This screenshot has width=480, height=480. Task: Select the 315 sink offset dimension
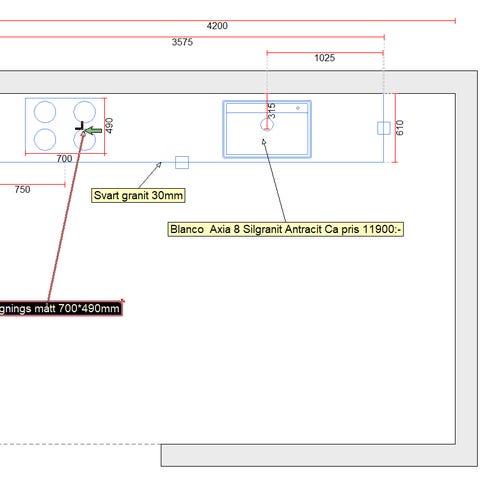point(272,111)
